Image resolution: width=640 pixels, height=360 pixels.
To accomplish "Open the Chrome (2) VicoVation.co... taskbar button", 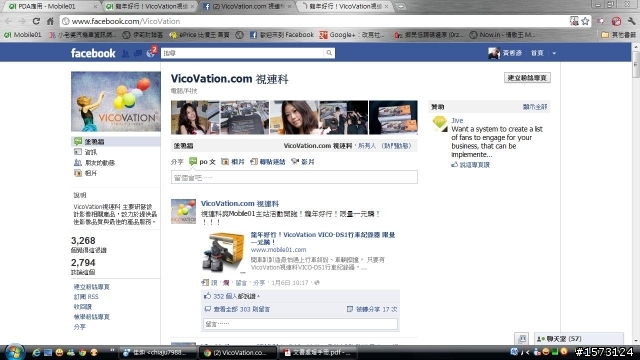I will click(239, 352).
